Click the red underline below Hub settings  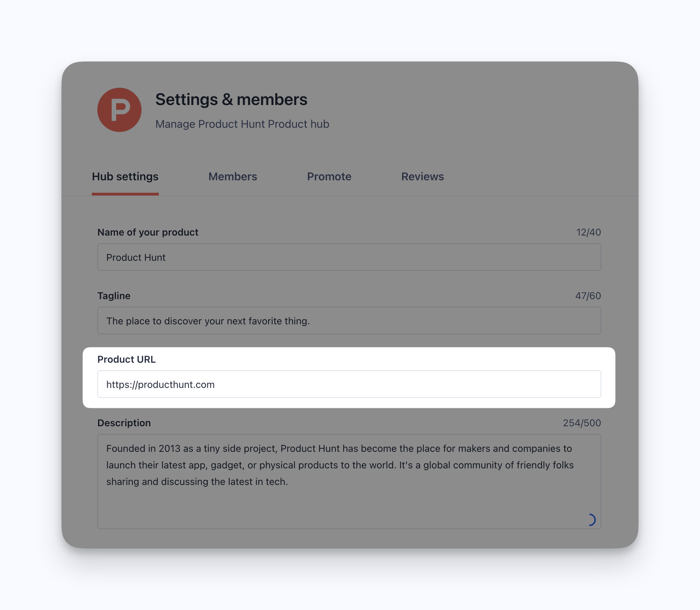tap(125, 194)
